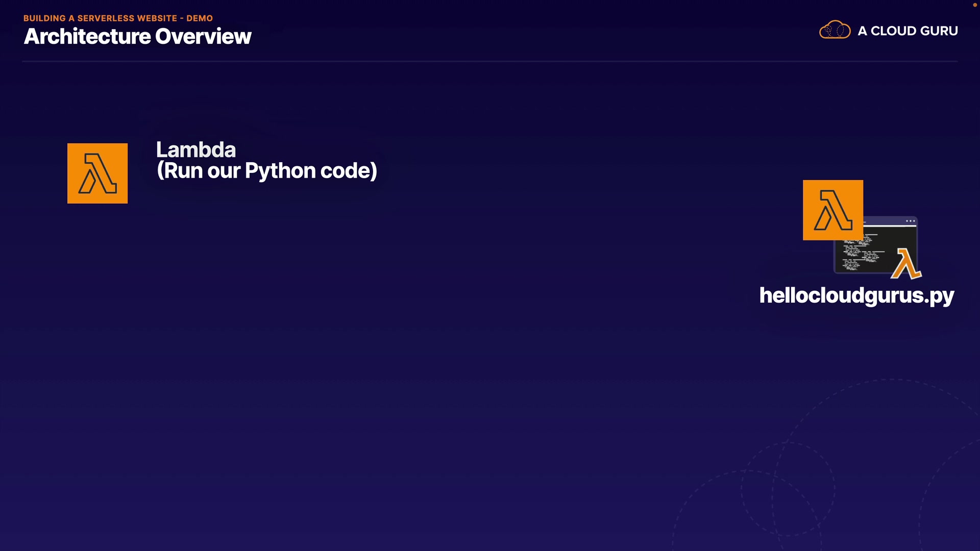This screenshot has height=551, width=980.
Task: Click the tiny orange dot in top-right corner
Action: [974, 5]
